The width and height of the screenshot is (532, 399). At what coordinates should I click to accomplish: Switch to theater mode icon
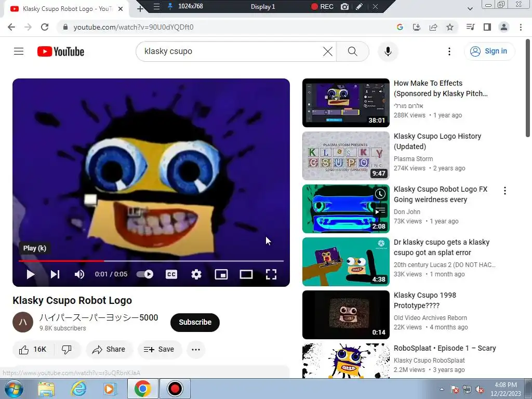pyautogui.click(x=246, y=274)
